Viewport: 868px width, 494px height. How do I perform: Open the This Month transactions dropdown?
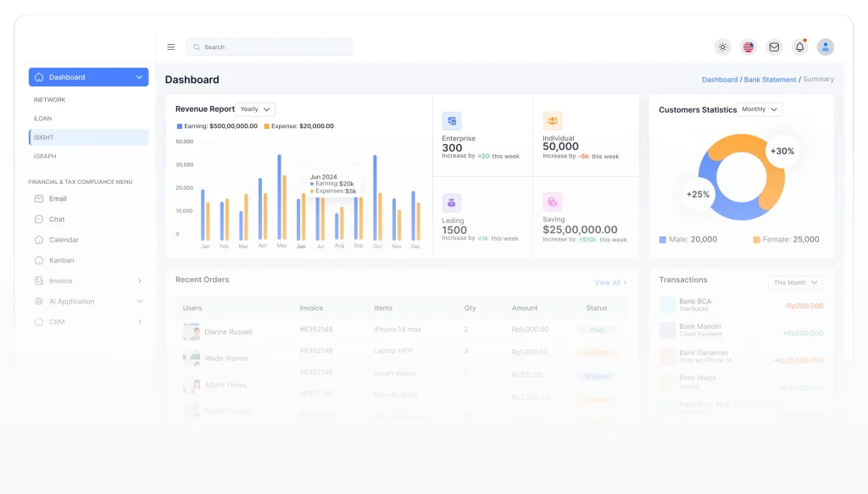795,282
